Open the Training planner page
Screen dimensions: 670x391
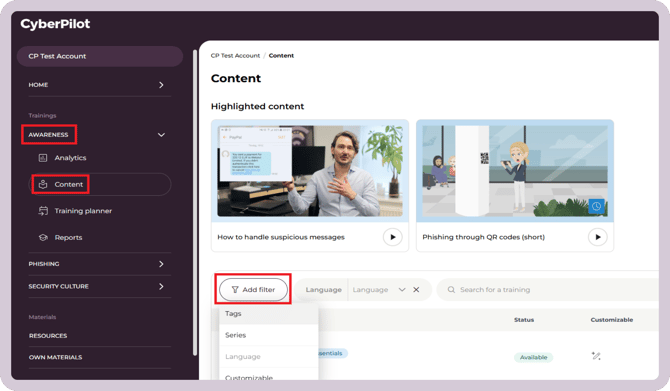(83, 211)
